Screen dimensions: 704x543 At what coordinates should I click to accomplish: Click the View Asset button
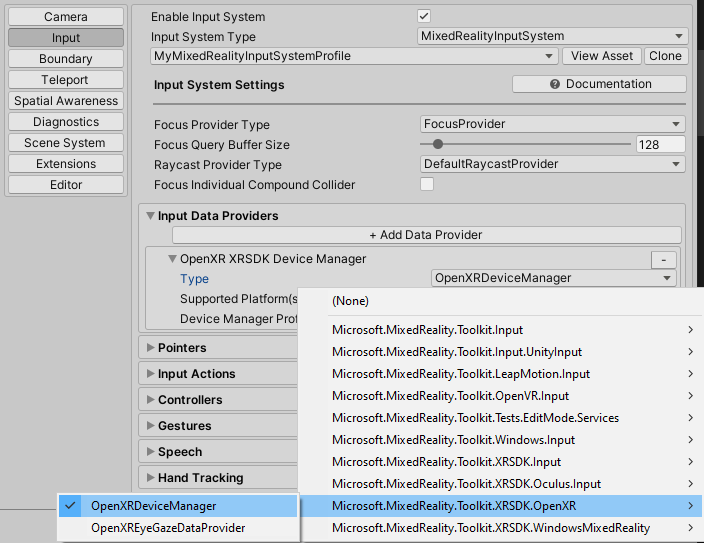tap(602, 56)
